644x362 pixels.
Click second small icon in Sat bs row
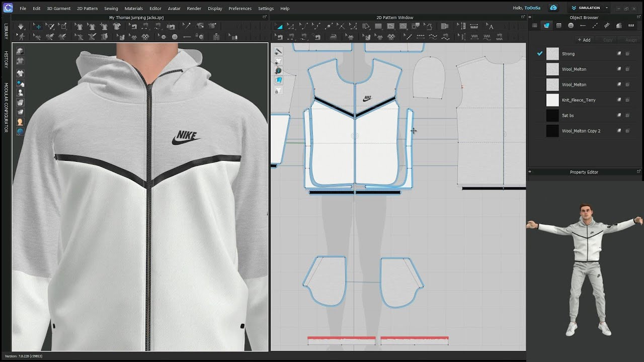tap(627, 116)
